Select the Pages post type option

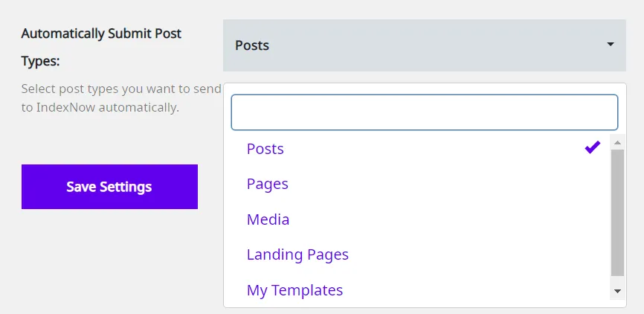(x=418, y=184)
